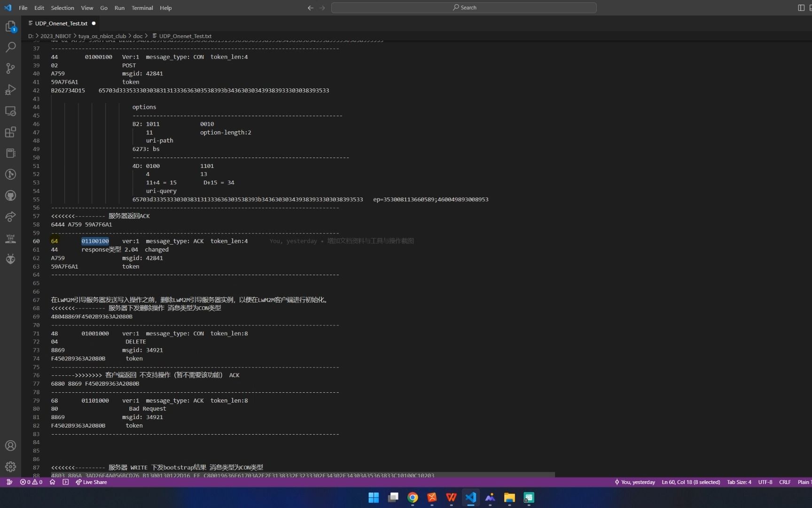812x508 pixels.
Task: Toggle the primary sidebar layout icon
Action: pyautogui.click(x=801, y=8)
